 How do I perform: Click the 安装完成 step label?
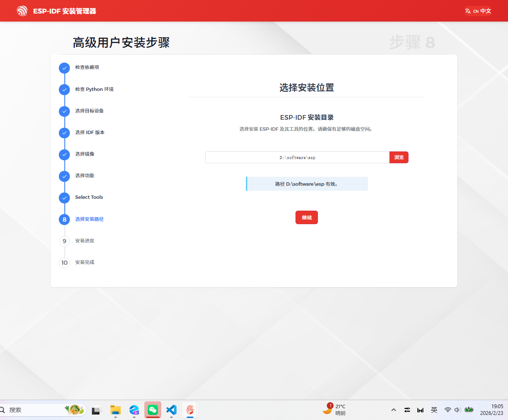(x=85, y=262)
